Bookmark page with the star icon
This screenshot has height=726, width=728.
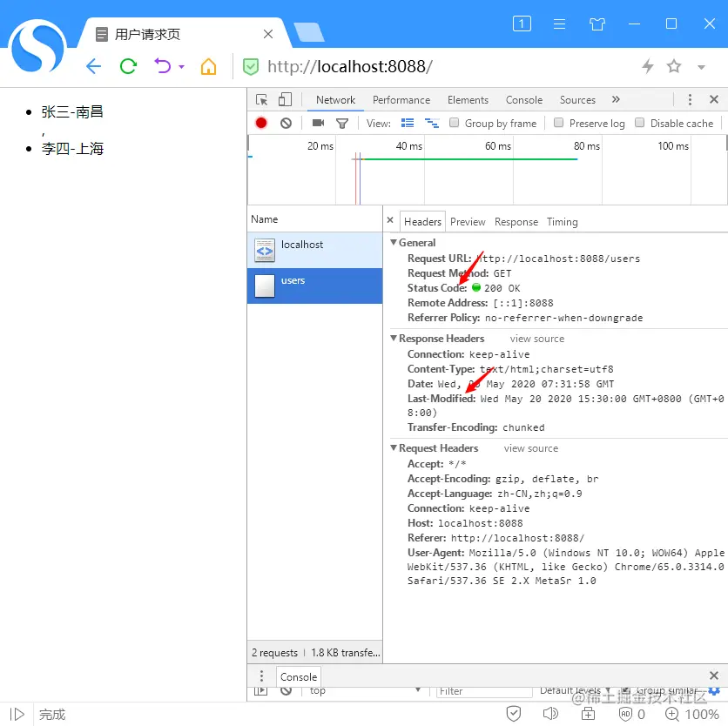click(x=674, y=66)
